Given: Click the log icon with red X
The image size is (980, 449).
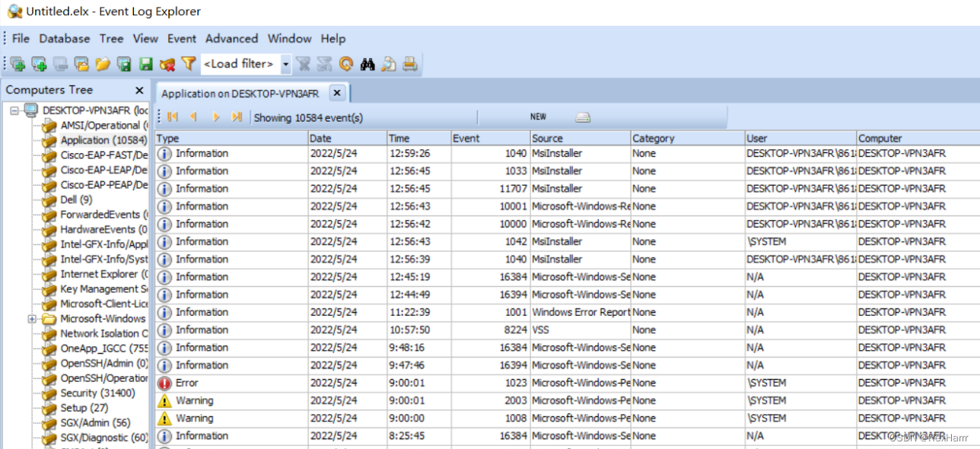Looking at the screenshot, I should point(167,65).
